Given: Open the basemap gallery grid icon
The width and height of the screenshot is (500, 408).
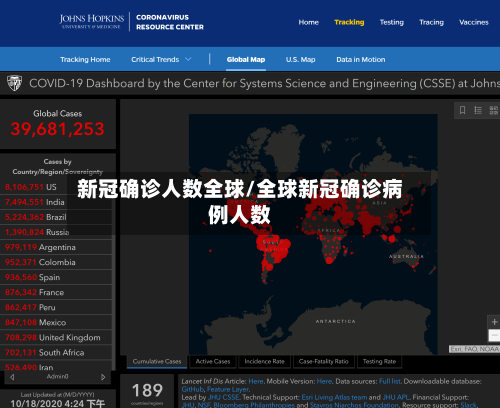Looking at the screenshot, I should [x=493, y=110].
